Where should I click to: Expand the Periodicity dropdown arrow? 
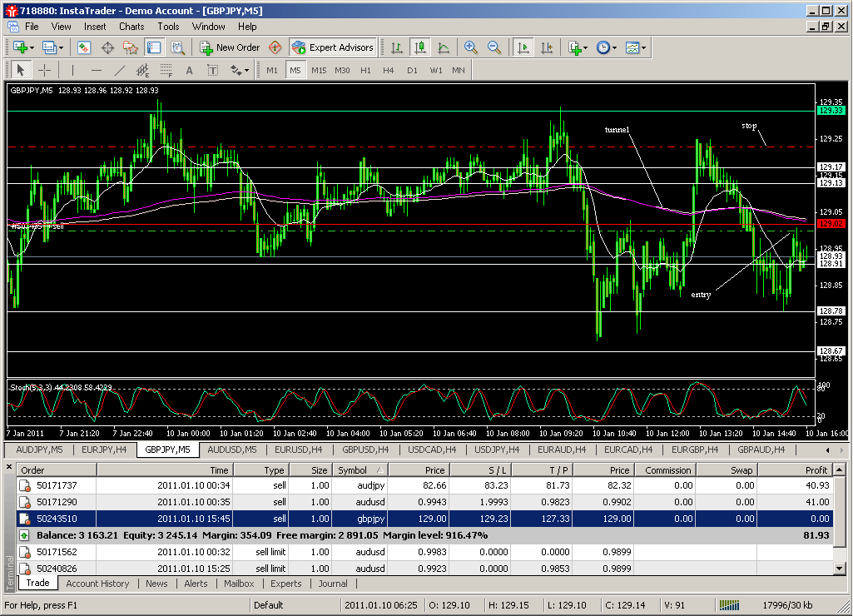614,48
